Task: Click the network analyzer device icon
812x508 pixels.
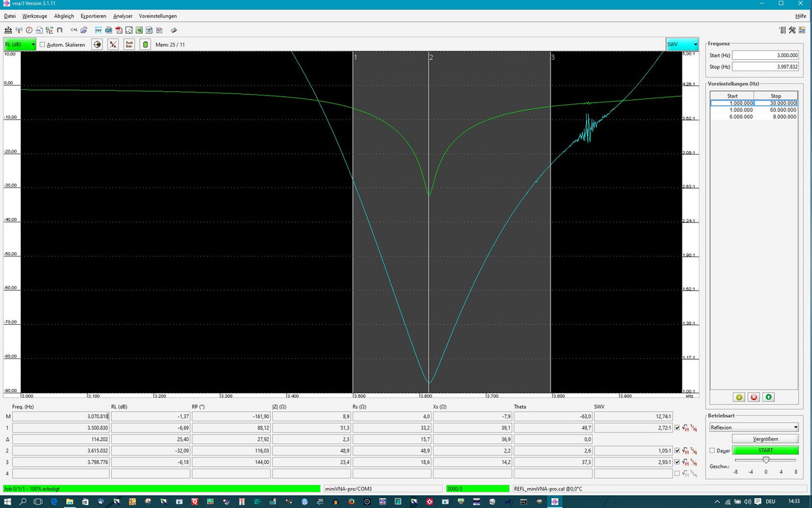Action: coord(8,30)
